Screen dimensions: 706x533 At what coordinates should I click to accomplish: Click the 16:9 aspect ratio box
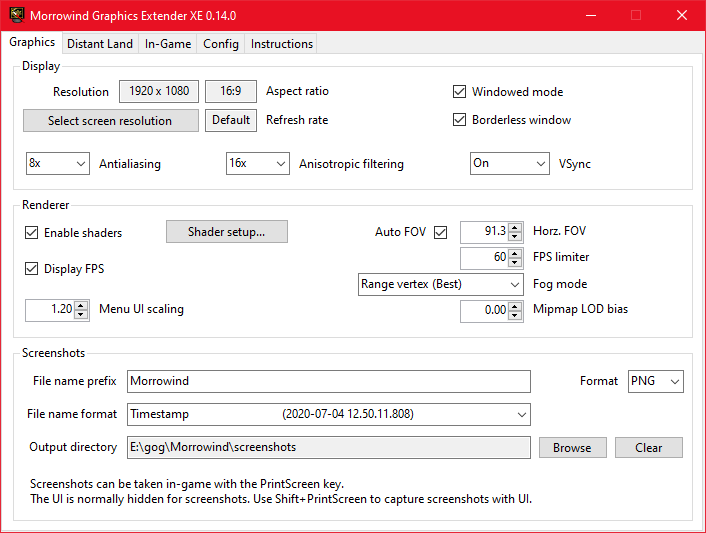pyautogui.click(x=231, y=91)
